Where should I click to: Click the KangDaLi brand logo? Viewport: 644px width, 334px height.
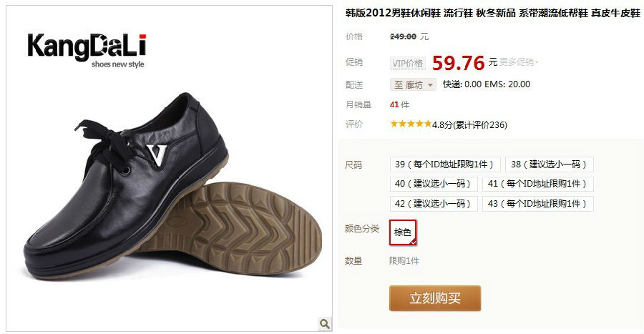coord(87,51)
